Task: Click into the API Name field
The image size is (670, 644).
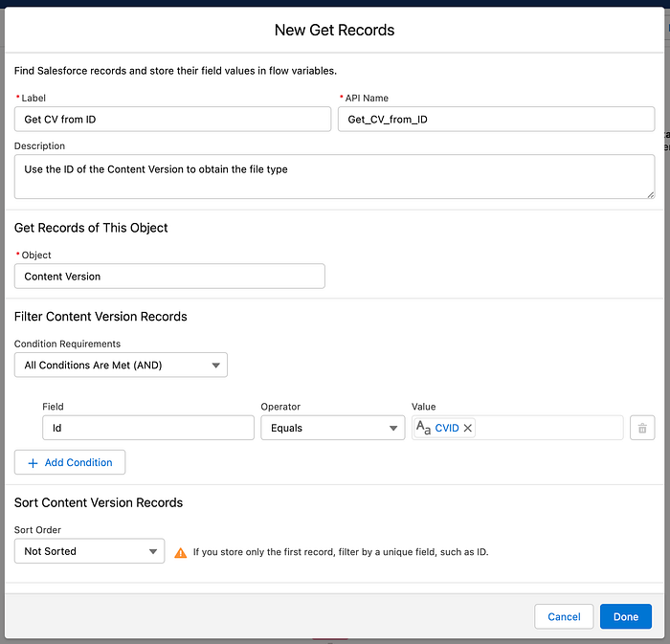Action: (496, 119)
